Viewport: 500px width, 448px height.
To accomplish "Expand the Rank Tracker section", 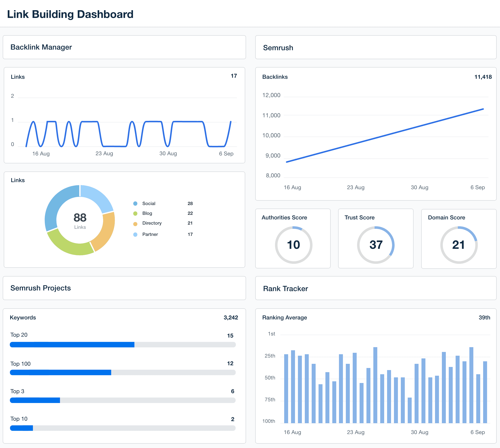I will tap(285, 289).
